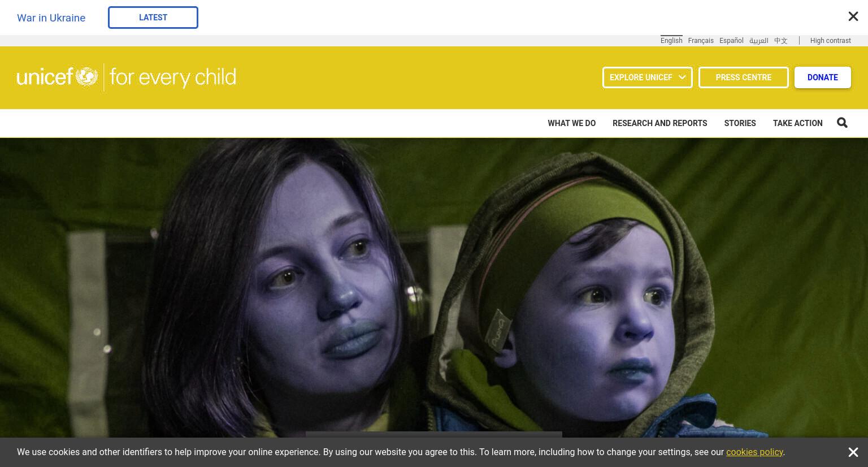This screenshot has height=467, width=868.
Task: Go to Stories section
Action: (740, 123)
